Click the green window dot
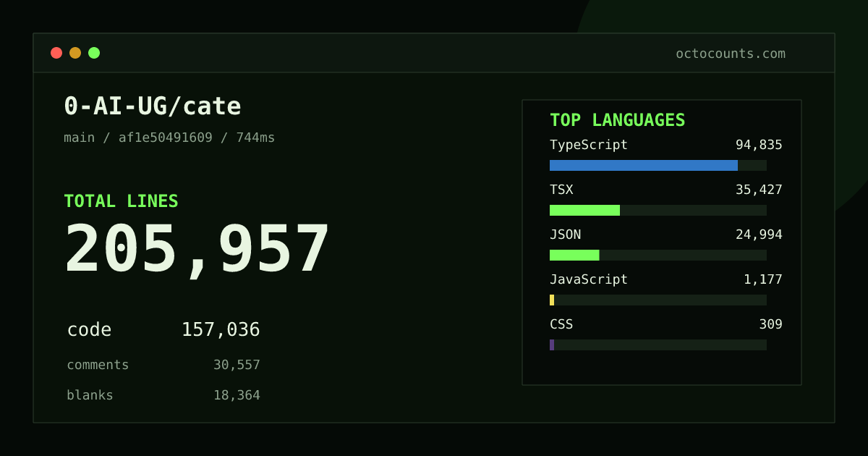This screenshot has width=868, height=456. pos(94,53)
